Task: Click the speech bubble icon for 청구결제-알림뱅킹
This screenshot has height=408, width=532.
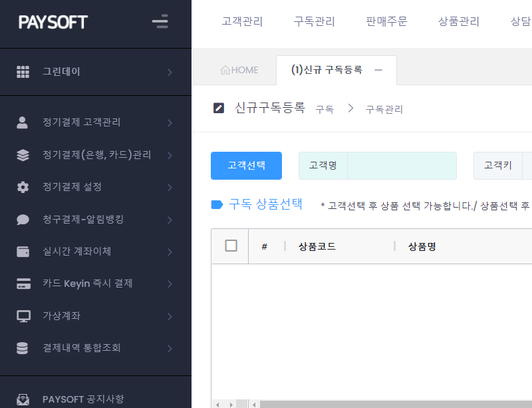Action: click(23, 220)
